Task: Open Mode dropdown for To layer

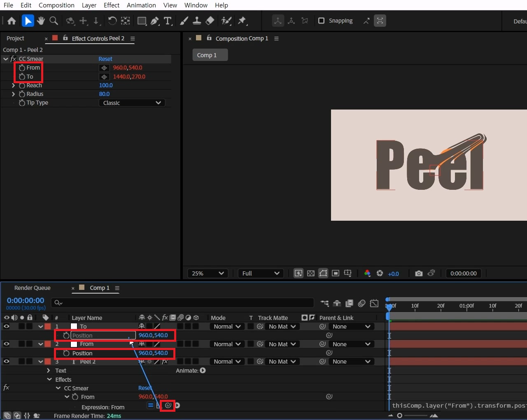Action: (x=227, y=327)
